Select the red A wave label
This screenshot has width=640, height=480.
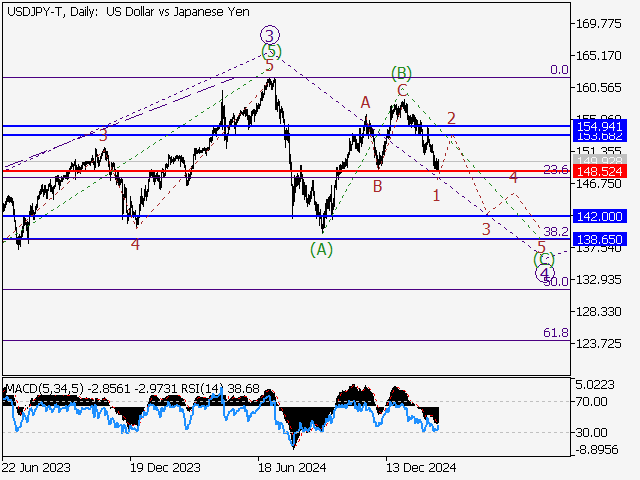[366, 102]
